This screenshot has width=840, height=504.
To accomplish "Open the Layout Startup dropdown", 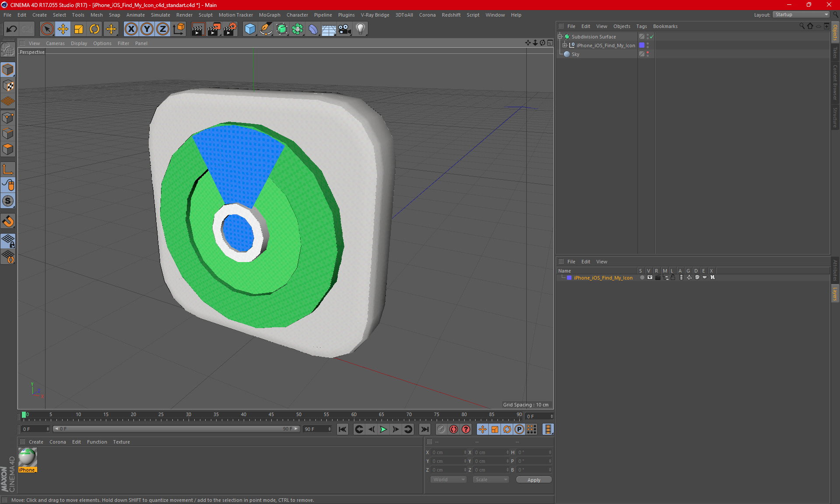I will point(801,14).
